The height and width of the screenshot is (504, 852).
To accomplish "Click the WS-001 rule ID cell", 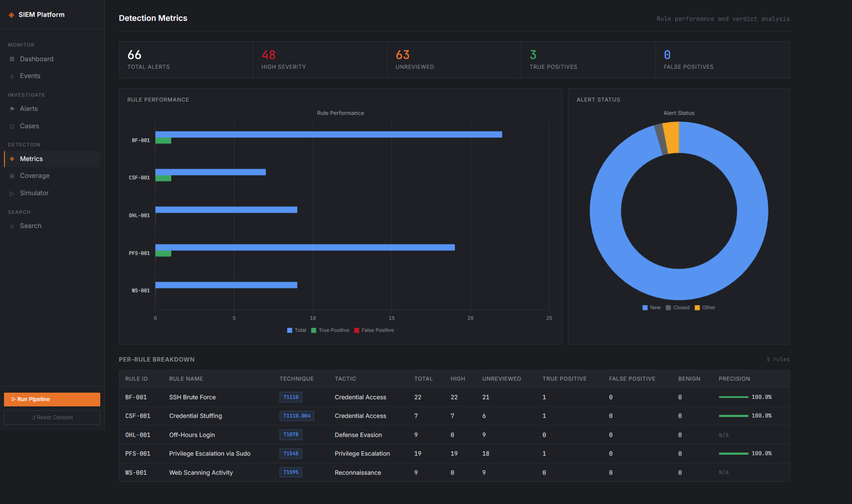I will click(x=136, y=473).
